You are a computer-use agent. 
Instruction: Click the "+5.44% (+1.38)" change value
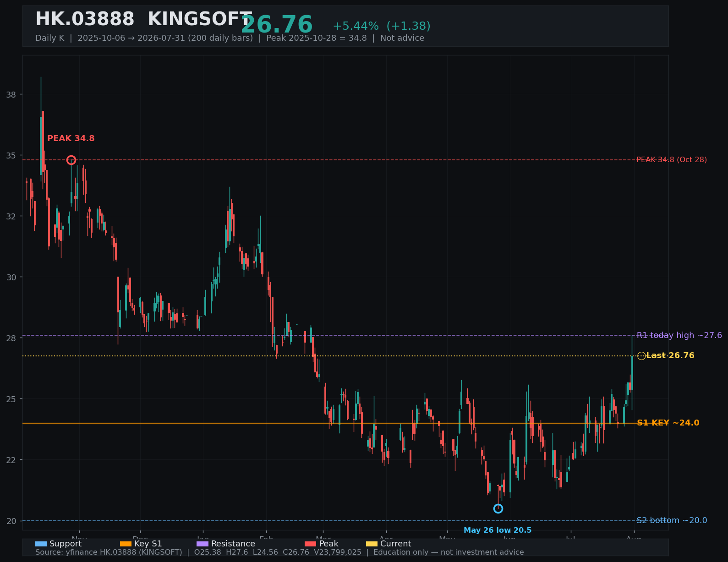point(382,26)
